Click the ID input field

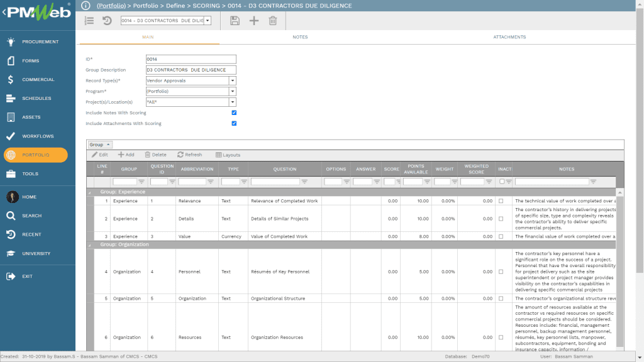191,59
